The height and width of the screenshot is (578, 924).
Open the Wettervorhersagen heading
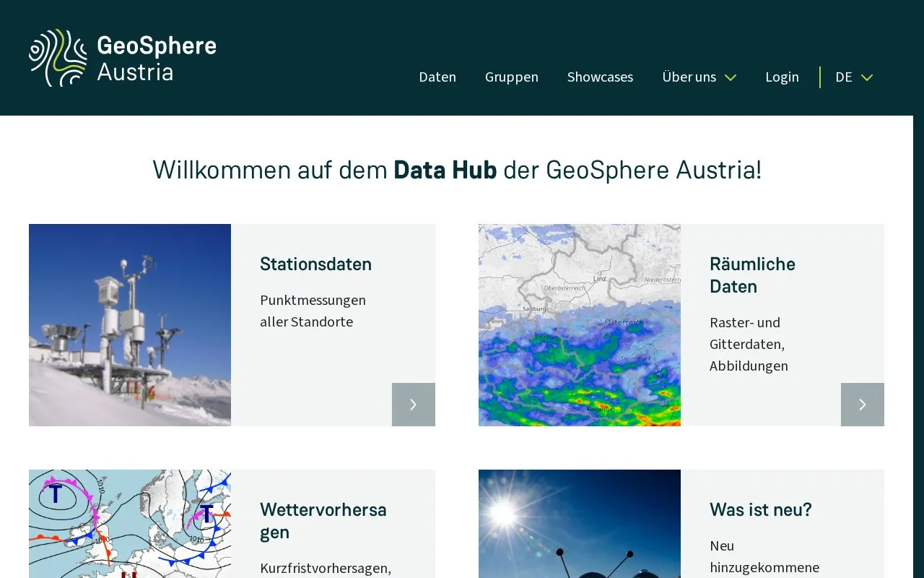323,521
